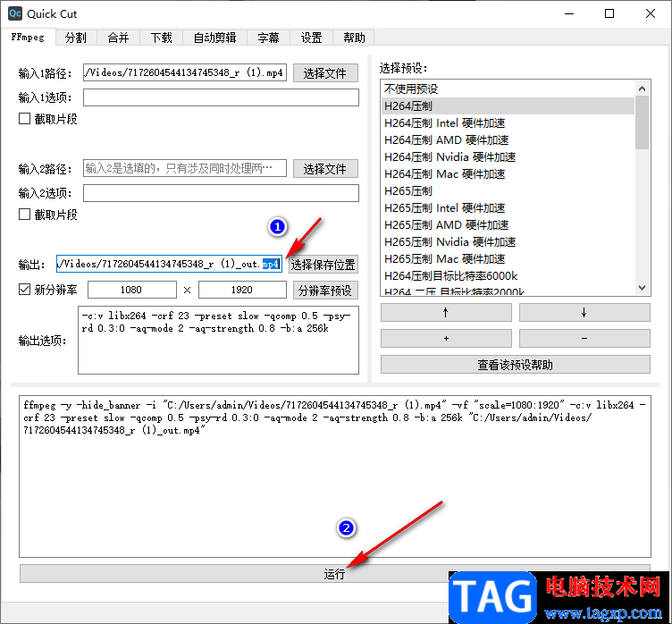Select preset H264压制 AMD 硬件加速
Screen dimensions: 672x624
pyautogui.click(x=508, y=140)
